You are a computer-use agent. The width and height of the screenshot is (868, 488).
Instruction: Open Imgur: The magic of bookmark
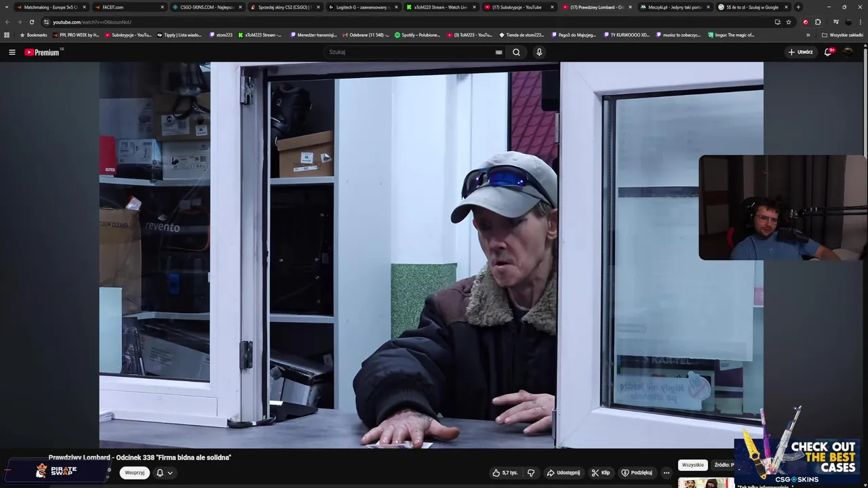point(730,35)
